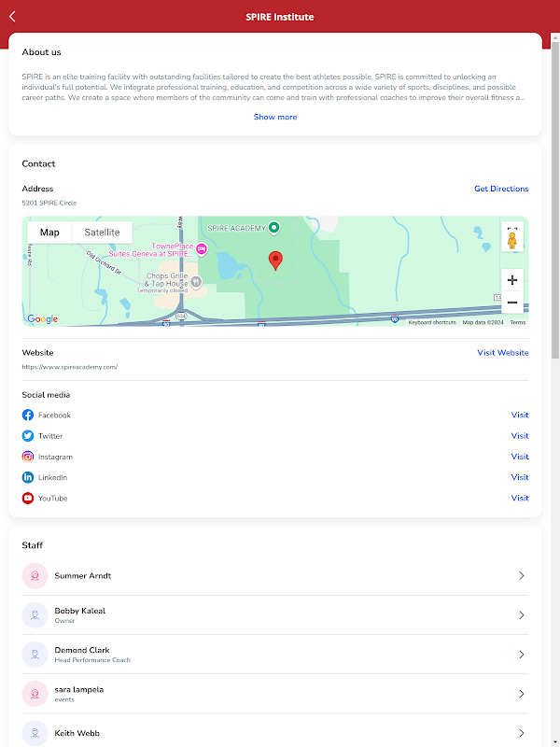Click the Summer Arndt name

point(83,575)
